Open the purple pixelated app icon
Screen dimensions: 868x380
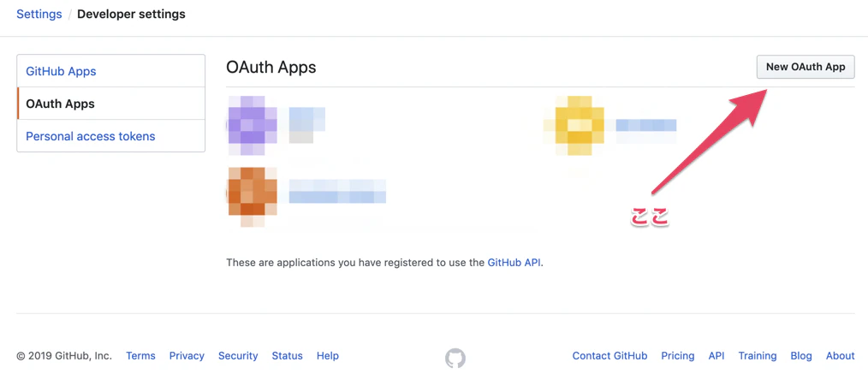pos(252,125)
